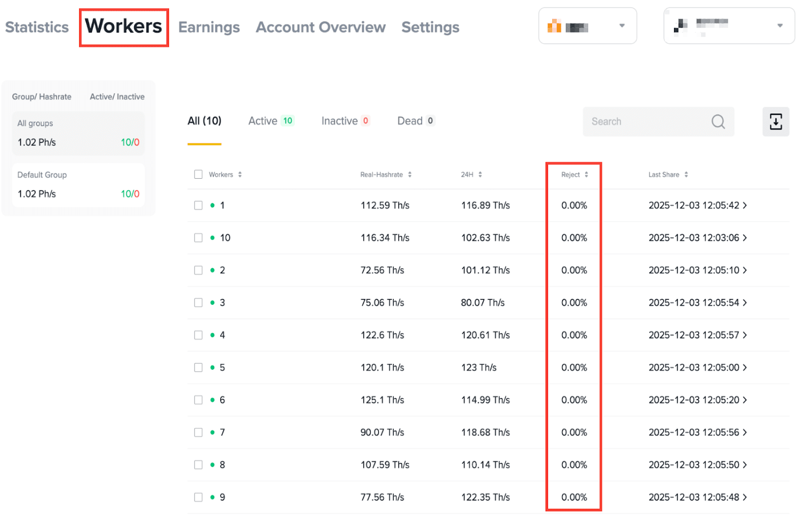
Task: Click the magnifier search icon
Action: click(718, 122)
